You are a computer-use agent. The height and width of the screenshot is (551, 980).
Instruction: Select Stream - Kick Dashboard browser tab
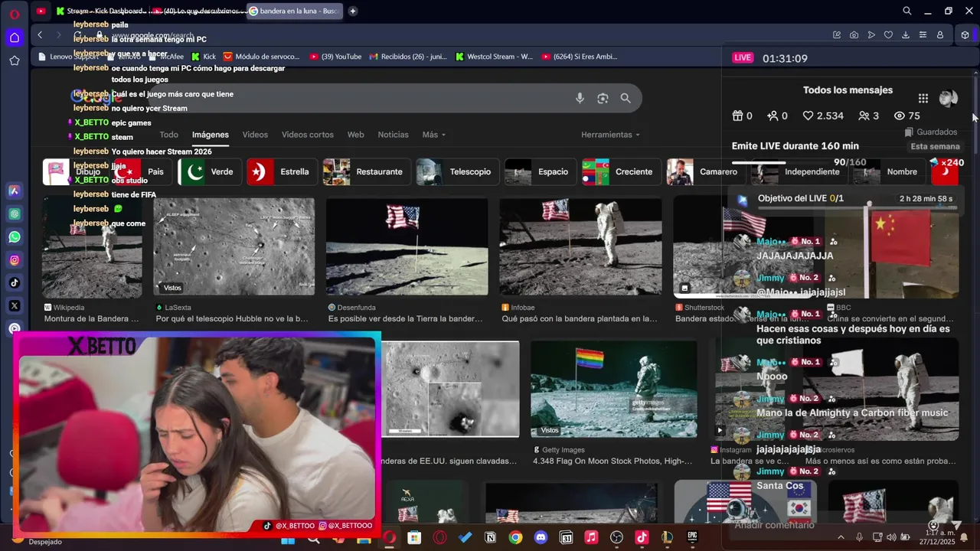tap(99, 11)
